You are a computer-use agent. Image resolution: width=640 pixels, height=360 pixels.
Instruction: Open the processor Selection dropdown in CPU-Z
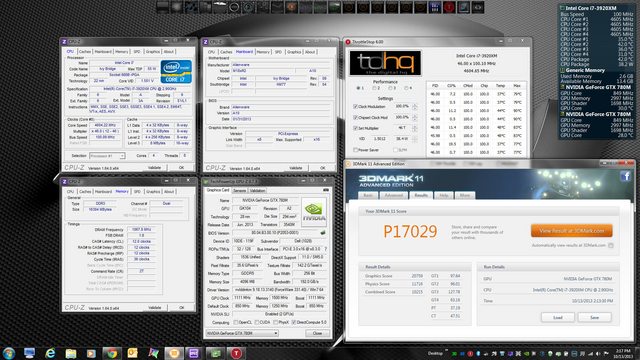click(x=107, y=156)
